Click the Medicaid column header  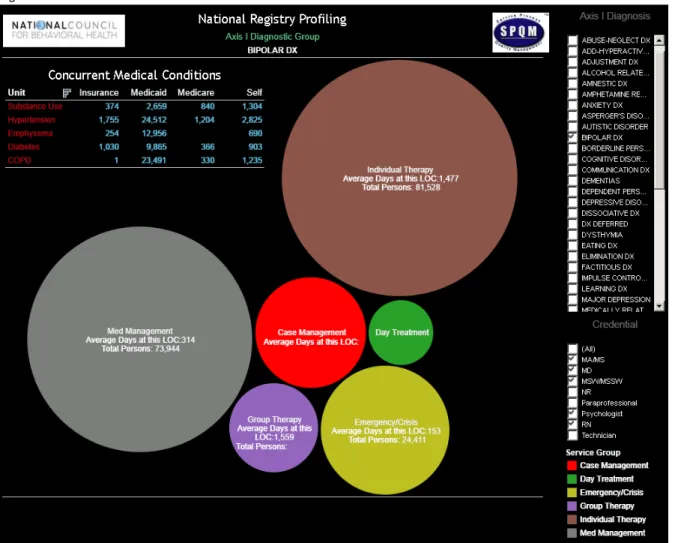[149, 93]
